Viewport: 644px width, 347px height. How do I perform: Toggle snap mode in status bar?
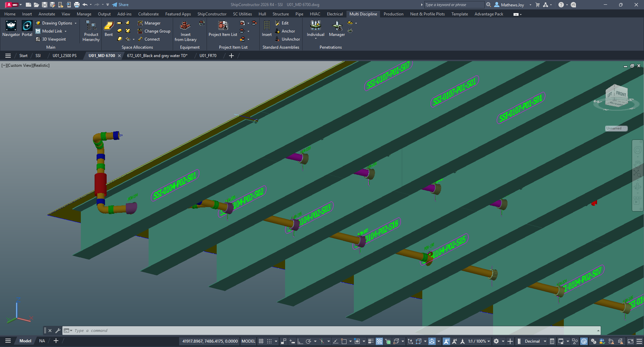point(269,341)
